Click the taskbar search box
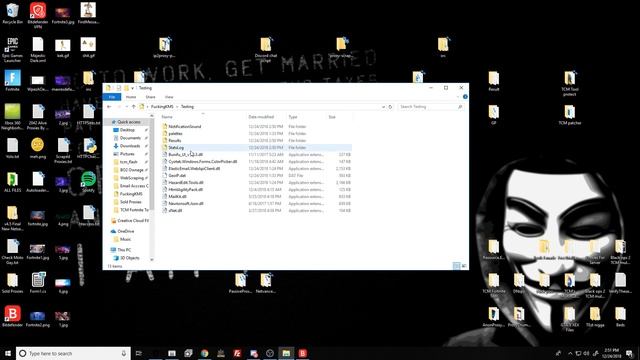 [x=73, y=353]
